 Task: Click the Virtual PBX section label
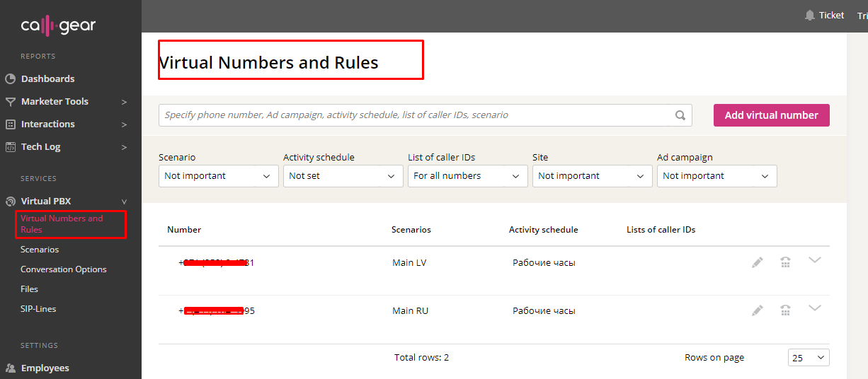[x=46, y=201]
